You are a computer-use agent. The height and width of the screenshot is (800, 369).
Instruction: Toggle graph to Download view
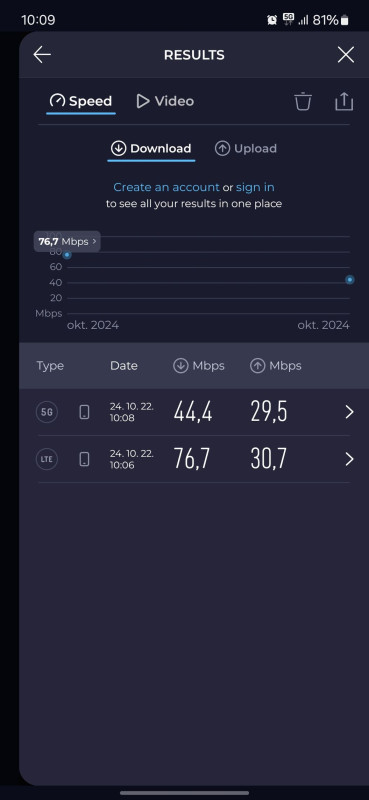(151, 148)
